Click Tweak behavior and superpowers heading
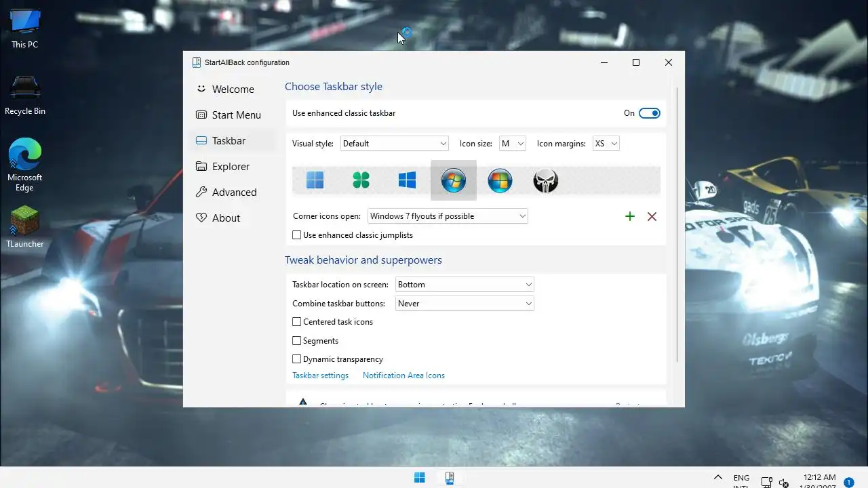This screenshot has width=868, height=488. pos(363,260)
